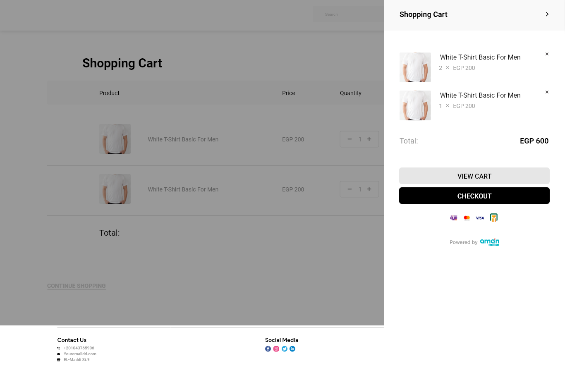This screenshot has width=565, height=392.
Task: Increase quantity of the second cart row
Action: click(369, 189)
